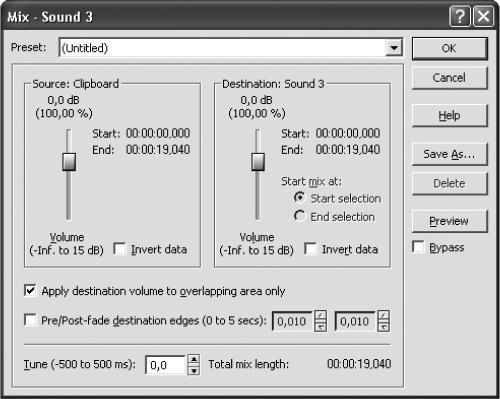The height and width of the screenshot is (399, 500).
Task: Click the Source volume slider handle
Action: (69, 162)
